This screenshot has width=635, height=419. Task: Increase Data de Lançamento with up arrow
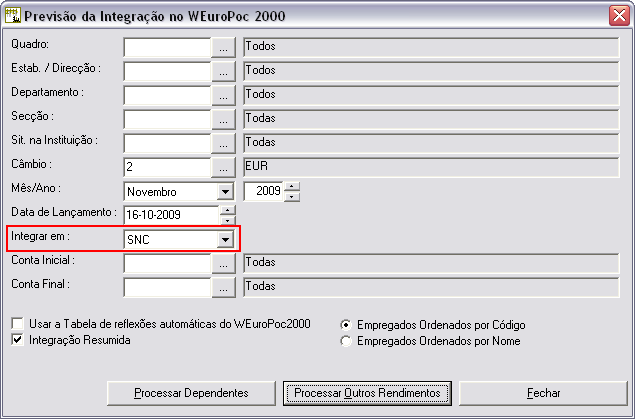coord(228,211)
